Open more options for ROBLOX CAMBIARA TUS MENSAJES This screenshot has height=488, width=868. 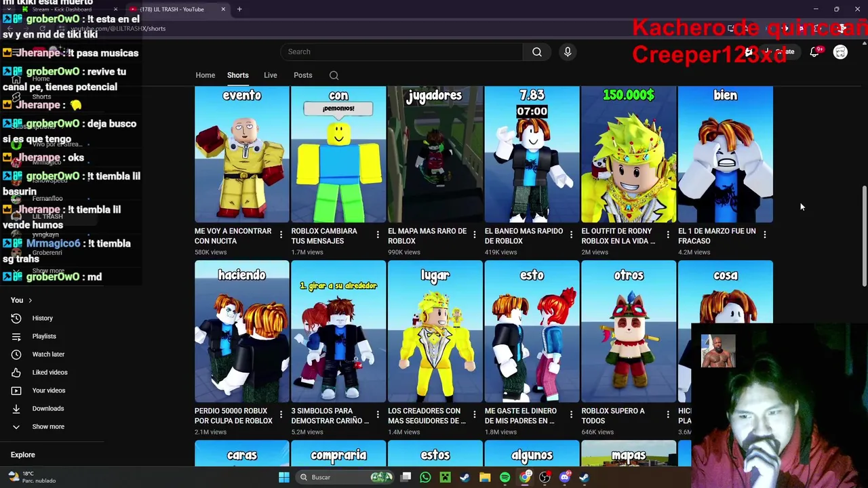pyautogui.click(x=378, y=235)
